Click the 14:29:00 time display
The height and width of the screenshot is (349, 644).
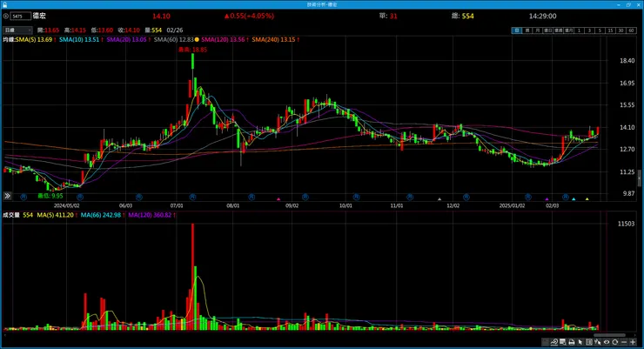(x=542, y=16)
